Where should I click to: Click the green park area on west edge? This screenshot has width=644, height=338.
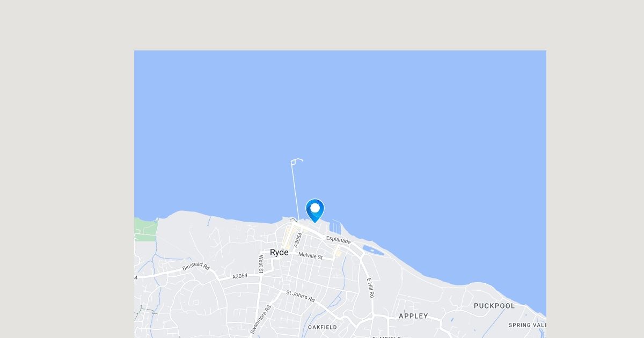tap(146, 229)
